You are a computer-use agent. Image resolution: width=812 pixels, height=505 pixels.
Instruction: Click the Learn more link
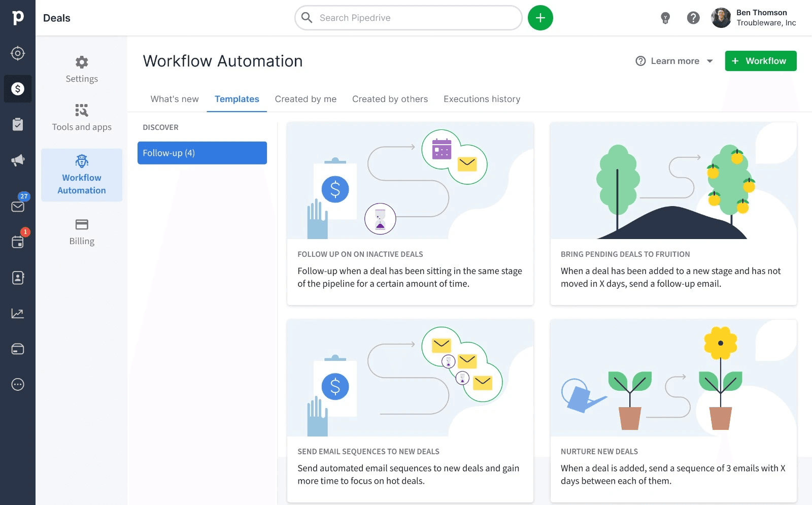pos(675,61)
